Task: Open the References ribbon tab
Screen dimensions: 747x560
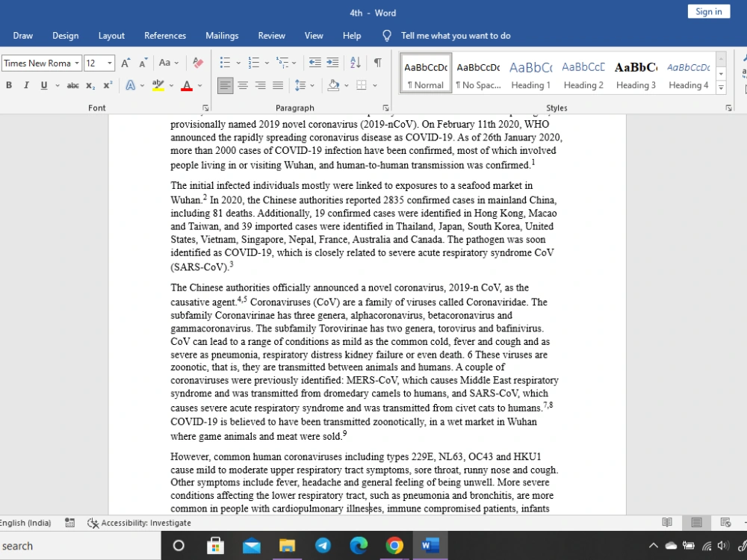Action: (165, 36)
